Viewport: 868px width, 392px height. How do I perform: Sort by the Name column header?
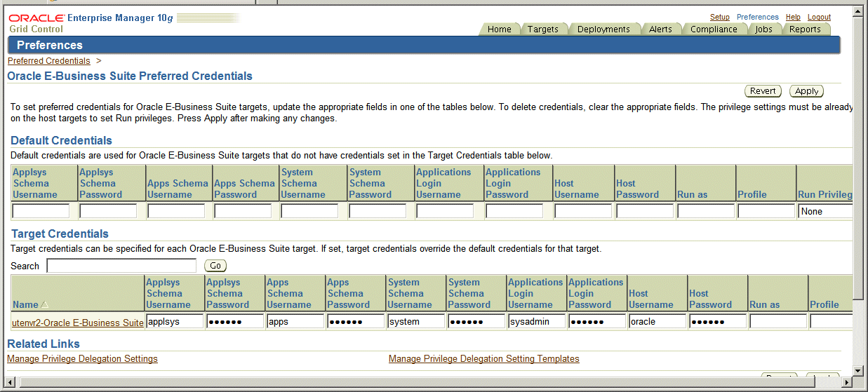pyautogui.click(x=25, y=304)
